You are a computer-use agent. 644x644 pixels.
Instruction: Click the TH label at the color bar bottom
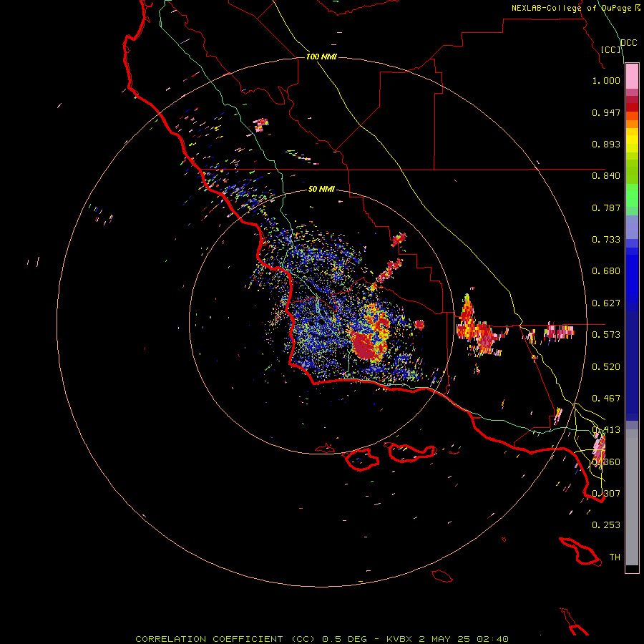(x=615, y=557)
